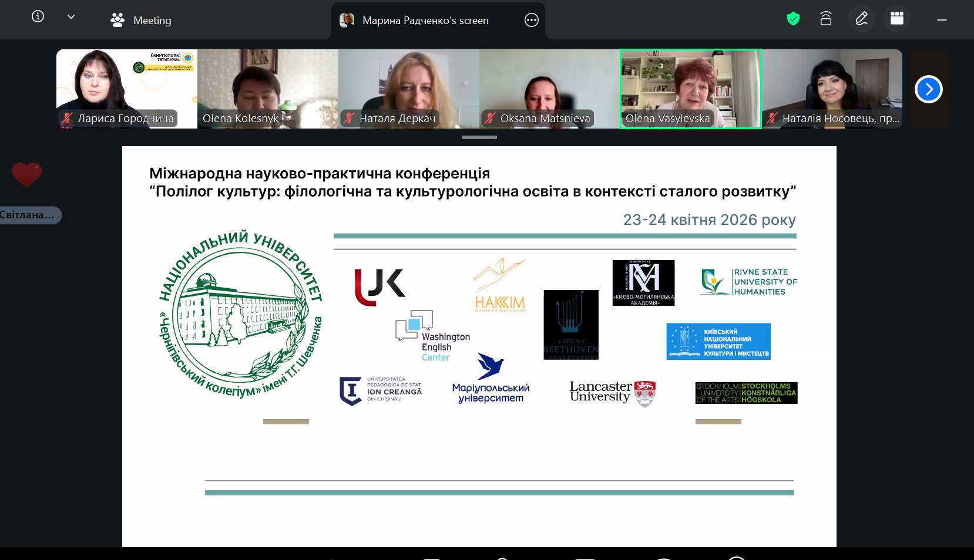Viewport: 974px width, 560px height.
Task: Open the annotate pencil tool
Action: (x=861, y=19)
